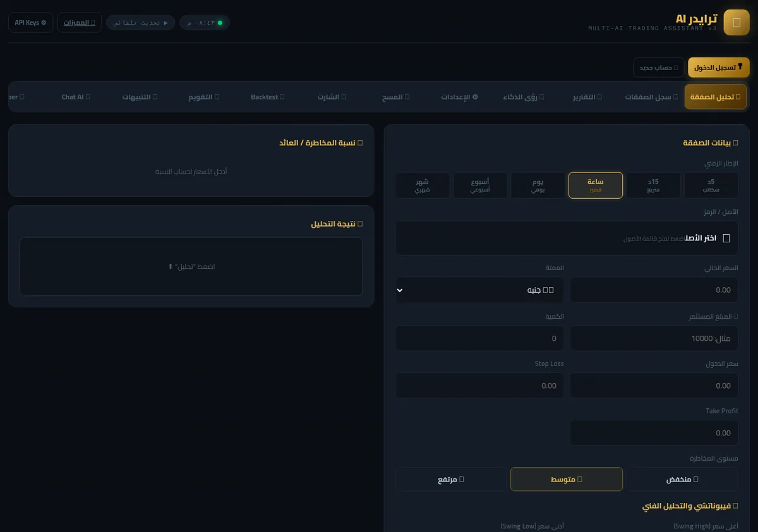Open التقارير reports tab
Screen dimensions: 758x532
(587, 97)
